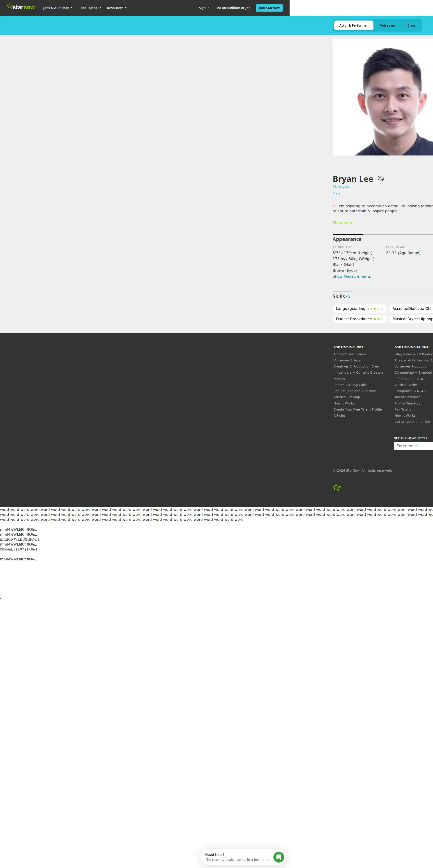Click the newsletter Enter email field

[x=413, y=446]
